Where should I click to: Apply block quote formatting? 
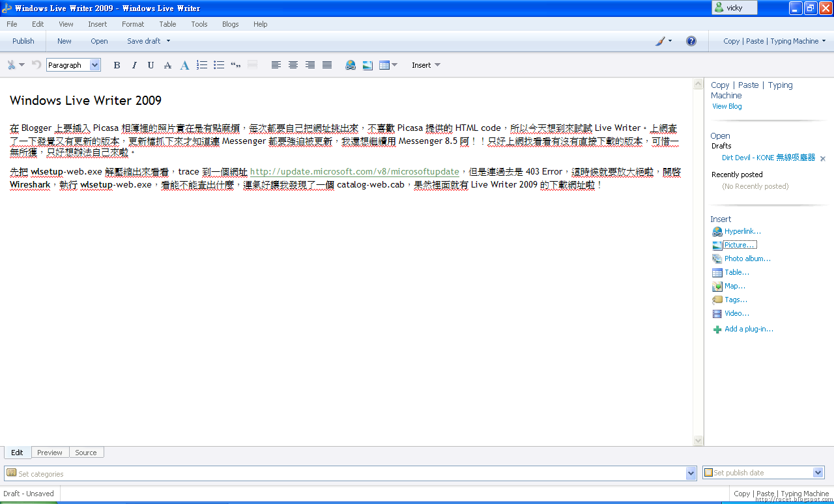(x=236, y=65)
